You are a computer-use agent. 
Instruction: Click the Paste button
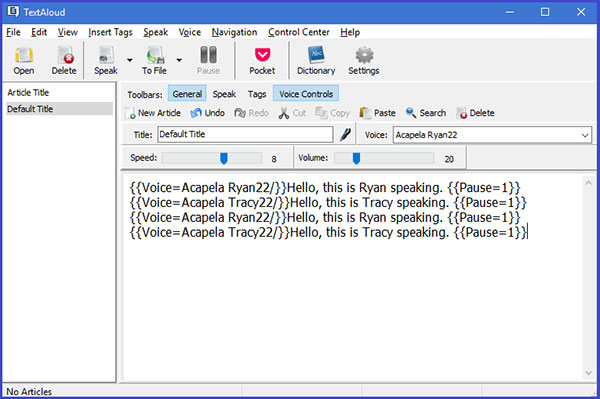(378, 113)
